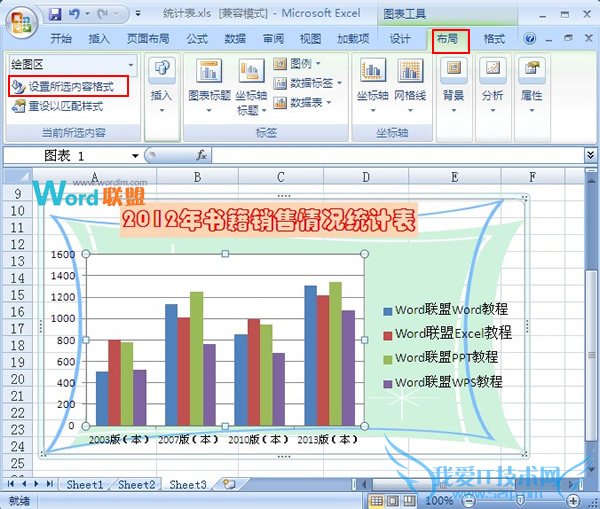Go to last sheet navigation arrow

tap(50, 484)
